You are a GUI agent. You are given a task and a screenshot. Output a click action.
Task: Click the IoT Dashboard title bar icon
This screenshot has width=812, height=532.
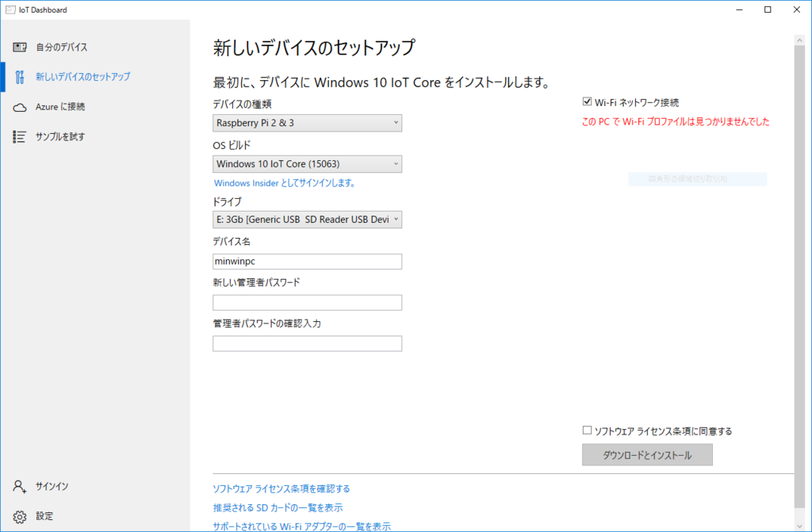click(10, 9)
